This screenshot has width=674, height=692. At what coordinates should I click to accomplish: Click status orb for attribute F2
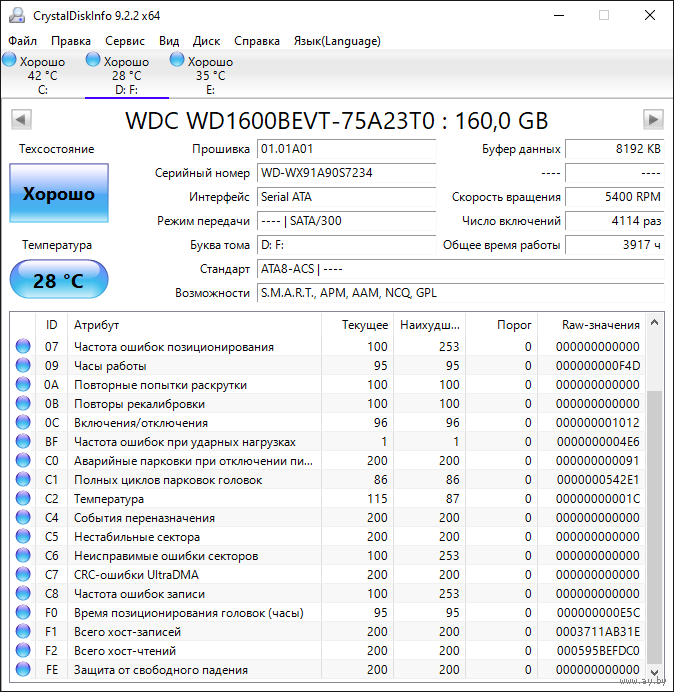pyautogui.click(x=23, y=651)
